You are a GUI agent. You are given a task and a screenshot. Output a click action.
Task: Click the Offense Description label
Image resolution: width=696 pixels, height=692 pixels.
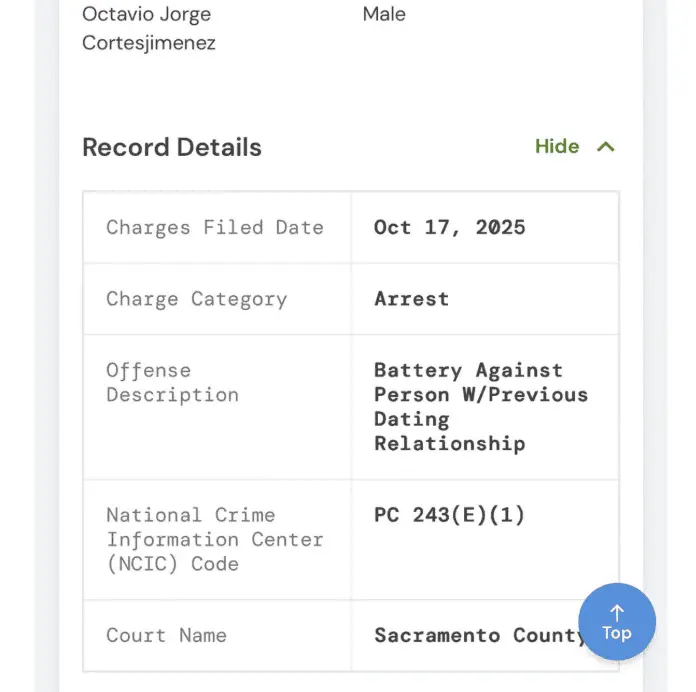pos(172,383)
